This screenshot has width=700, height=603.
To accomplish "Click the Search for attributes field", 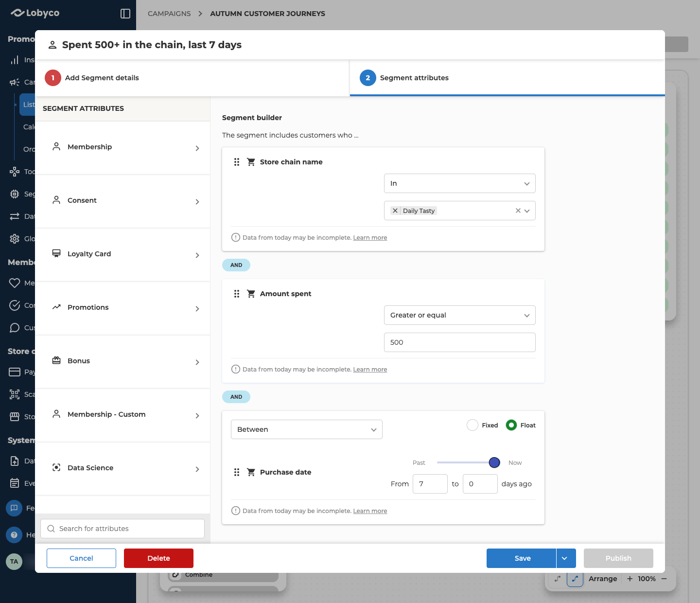I will pyautogui.click(x=122, y=529).
